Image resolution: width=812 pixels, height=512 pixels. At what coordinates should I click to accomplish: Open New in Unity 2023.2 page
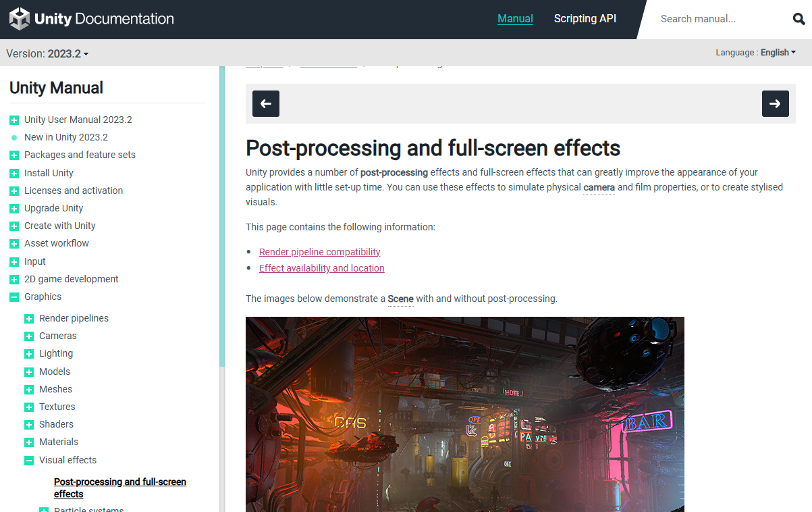click(x=66, y=137)
